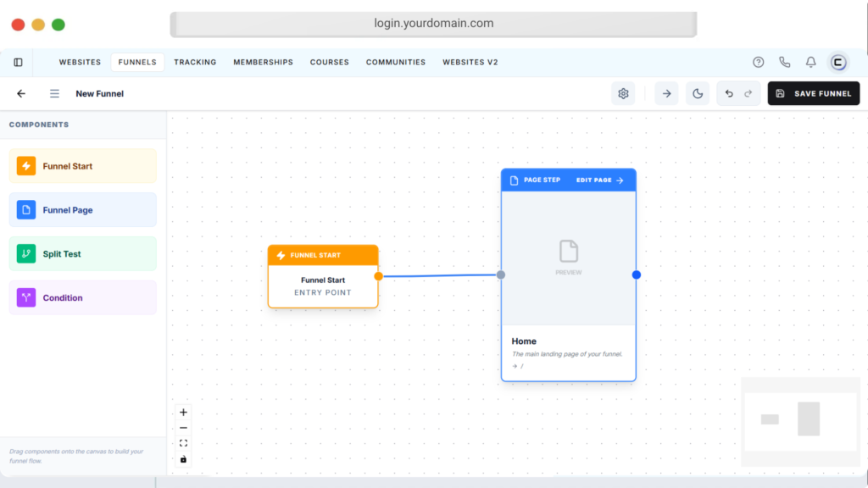Viewport: 868px width, 488px height.
Task: Open the help question mark icon
Action: tap(759, 62)
